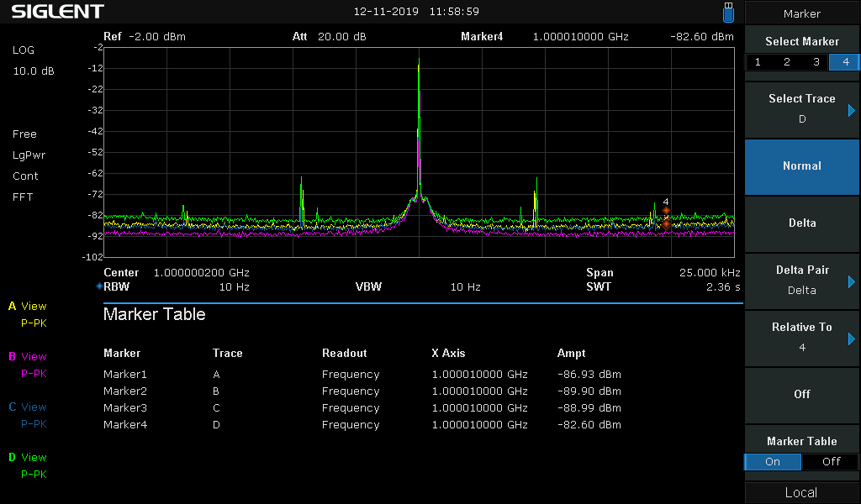Click the Trace column header
Screen dimensions: 861x504
[x=227, y=353]
